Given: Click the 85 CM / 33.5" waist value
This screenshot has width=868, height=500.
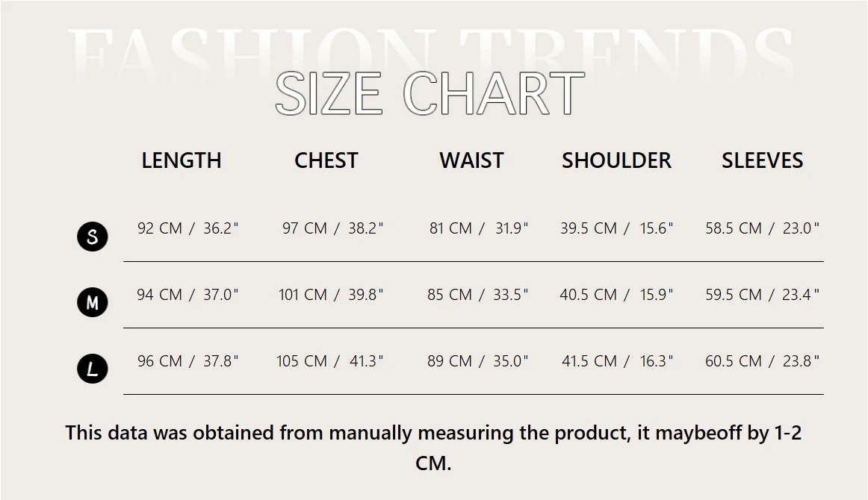Looking at the screenshot, I should [x=477, y=295].
